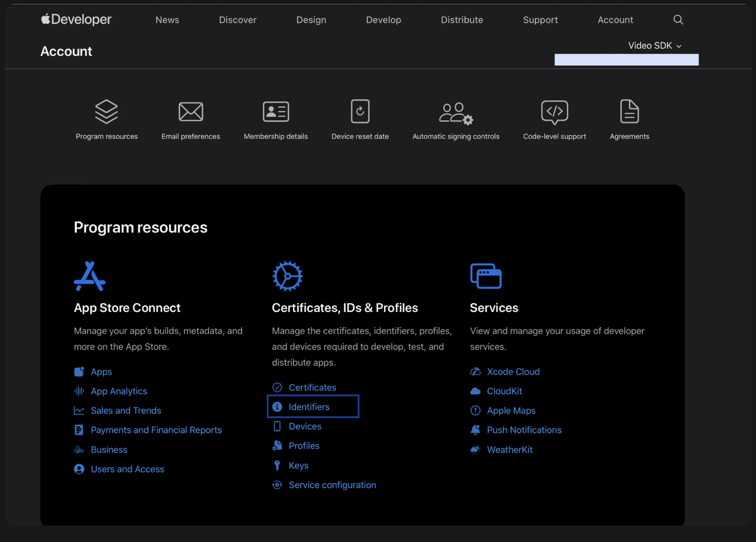The height and width of the screenshot is (542, 756).
Task: Click the Apple Maps compass icon
Action: pos(475,410)
